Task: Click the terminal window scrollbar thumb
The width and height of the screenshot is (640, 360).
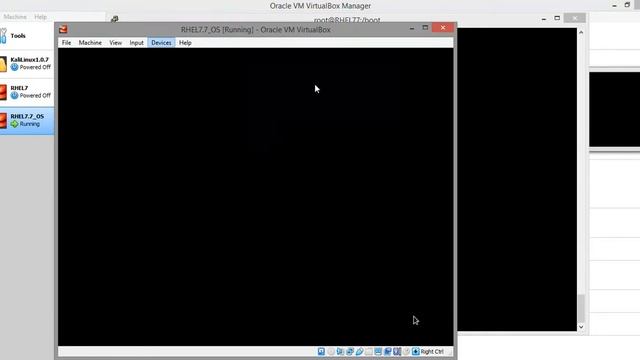Action: point(581,308)
